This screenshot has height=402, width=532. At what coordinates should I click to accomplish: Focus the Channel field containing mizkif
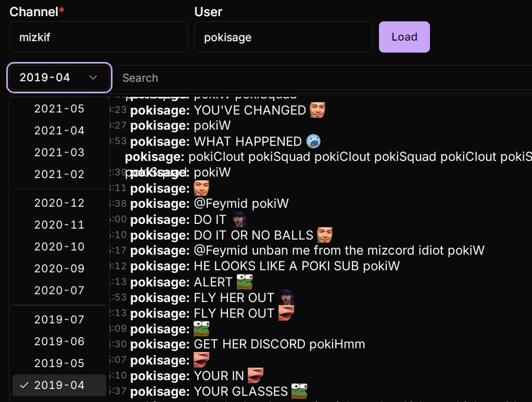[99, 37]
